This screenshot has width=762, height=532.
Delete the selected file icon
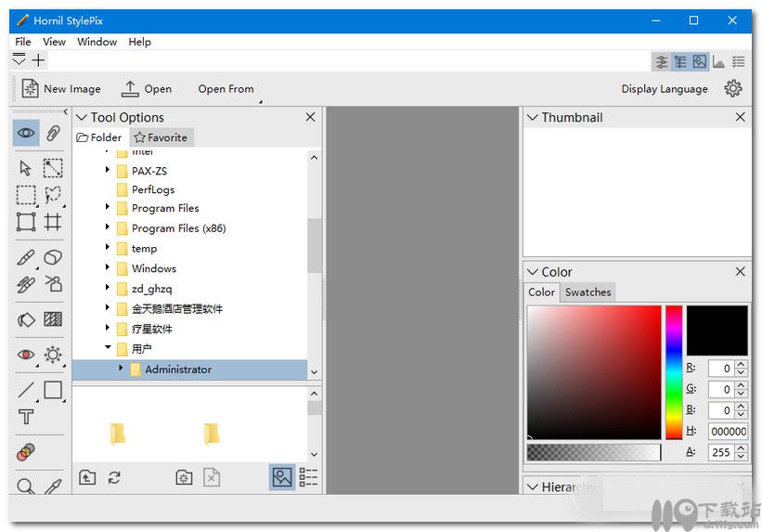point(212,477)
